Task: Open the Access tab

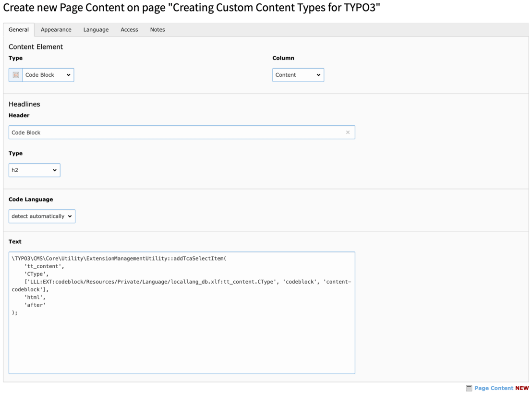Action: tap(129, 29)
